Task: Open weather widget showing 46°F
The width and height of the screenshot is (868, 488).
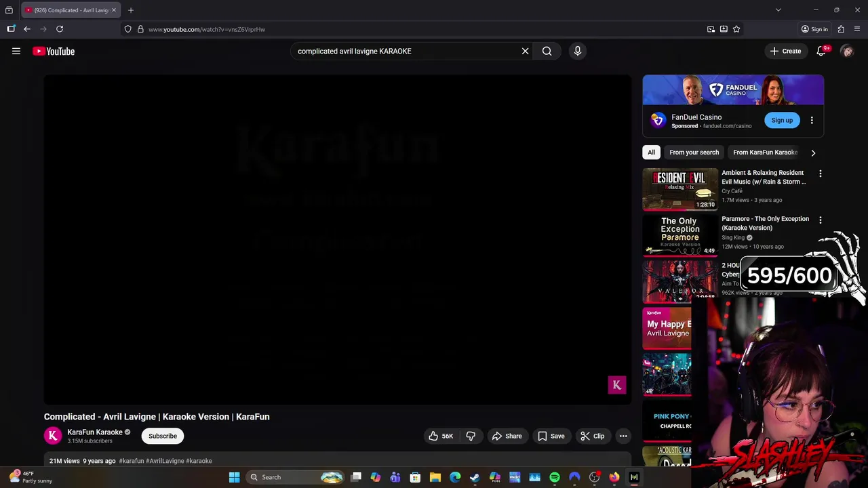Action: tap(31, 477)
